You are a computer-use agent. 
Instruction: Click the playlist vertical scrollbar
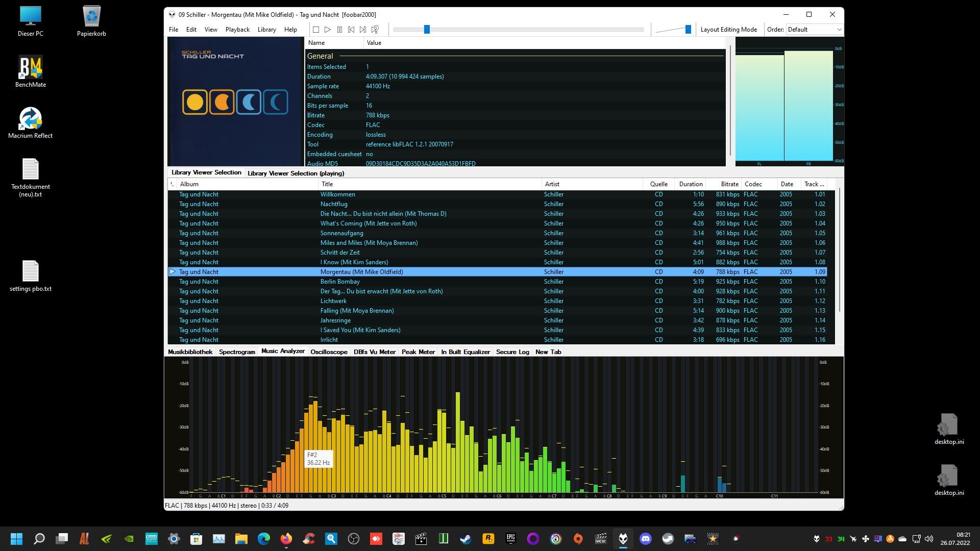[839, 250]
